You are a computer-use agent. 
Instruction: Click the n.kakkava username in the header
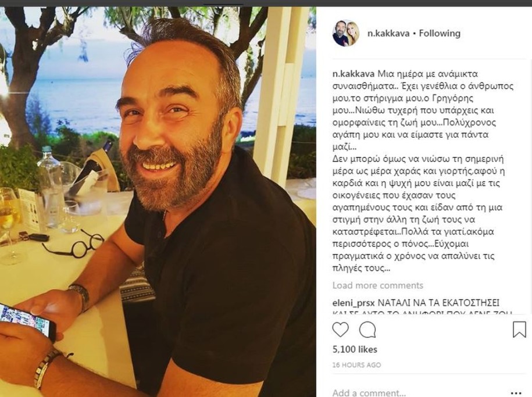pyautogui.click(x=388, y=33)
